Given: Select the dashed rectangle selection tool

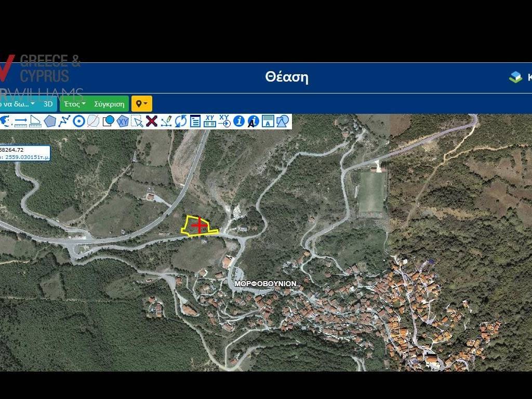Looking at the screenshot, I should (137, 122).
